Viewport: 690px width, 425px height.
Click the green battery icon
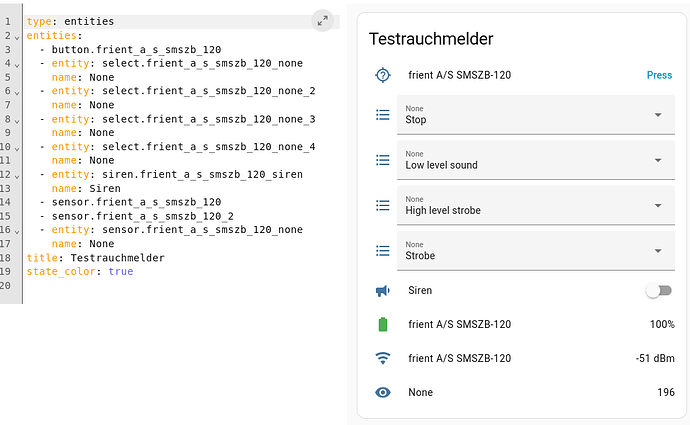click(382, 324)
